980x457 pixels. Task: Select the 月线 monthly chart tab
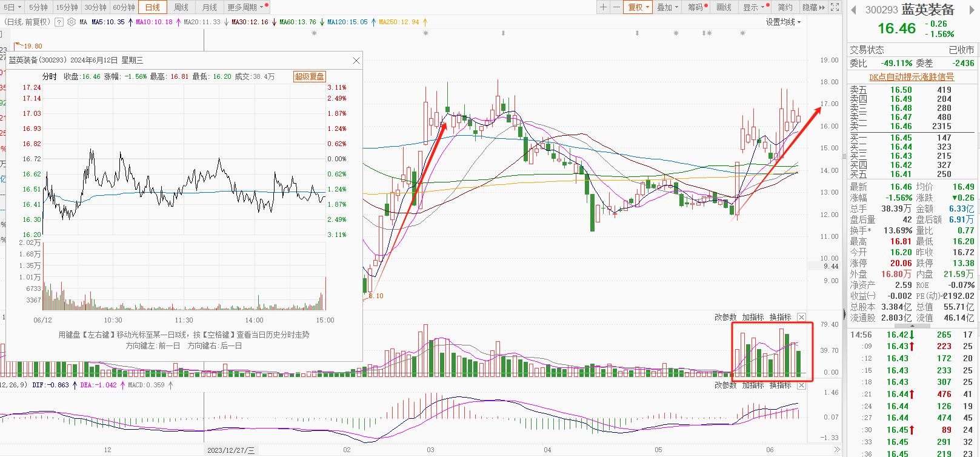(x=210, y=7)
